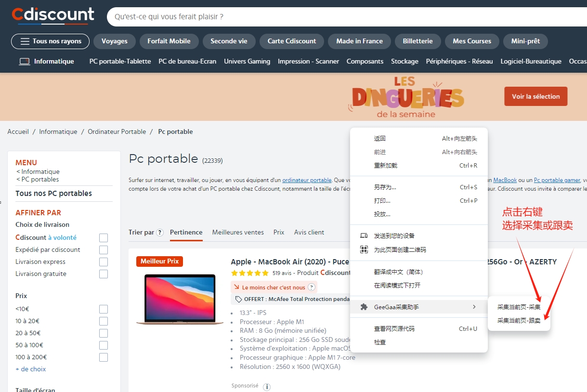The image size is (587, 392).
Task: Check the 50 à 100€ price box
Action: click(104, 345)
